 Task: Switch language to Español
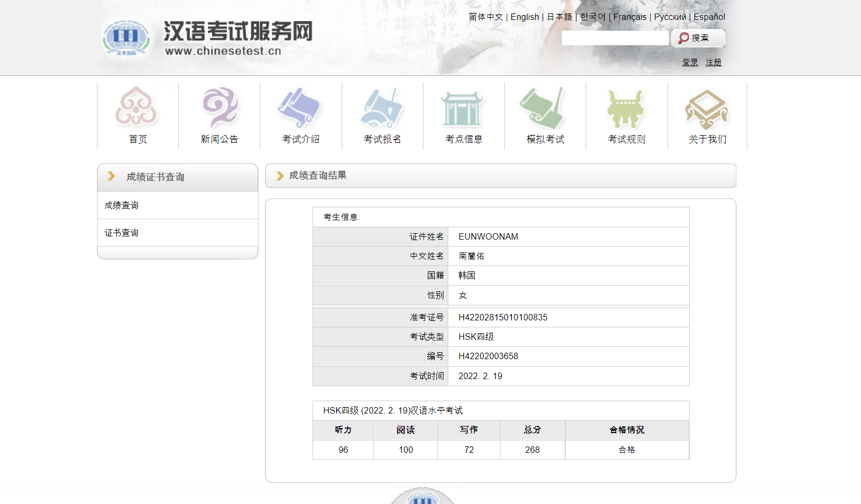tap(710, 17)
